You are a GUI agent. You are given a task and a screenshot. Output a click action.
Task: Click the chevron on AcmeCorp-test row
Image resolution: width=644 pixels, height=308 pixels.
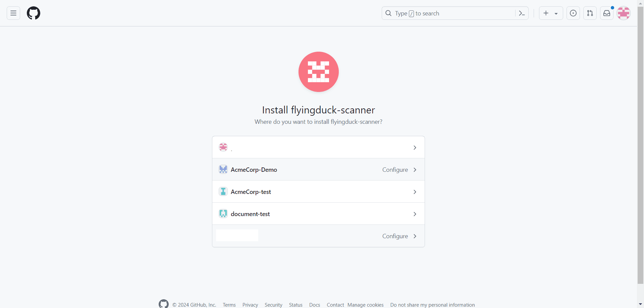point(415,192)
